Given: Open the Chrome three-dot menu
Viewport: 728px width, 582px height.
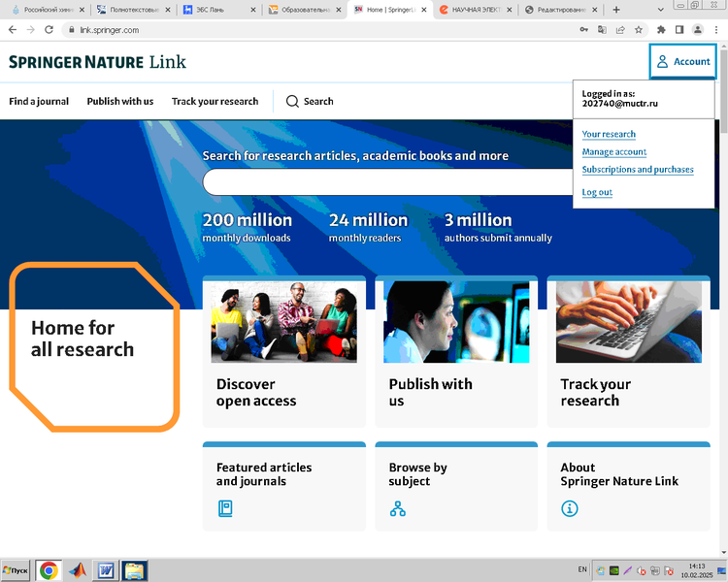Looking at the screenshot, I should click(716, 30).
